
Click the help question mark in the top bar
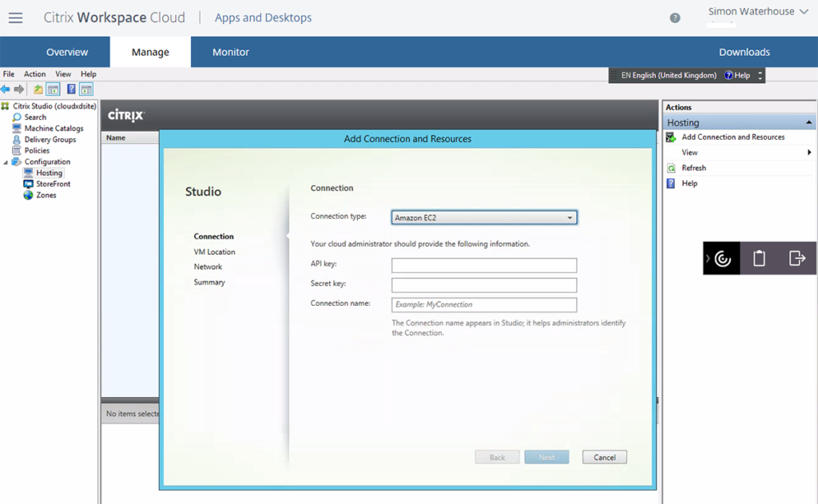(x=674, y=18)
